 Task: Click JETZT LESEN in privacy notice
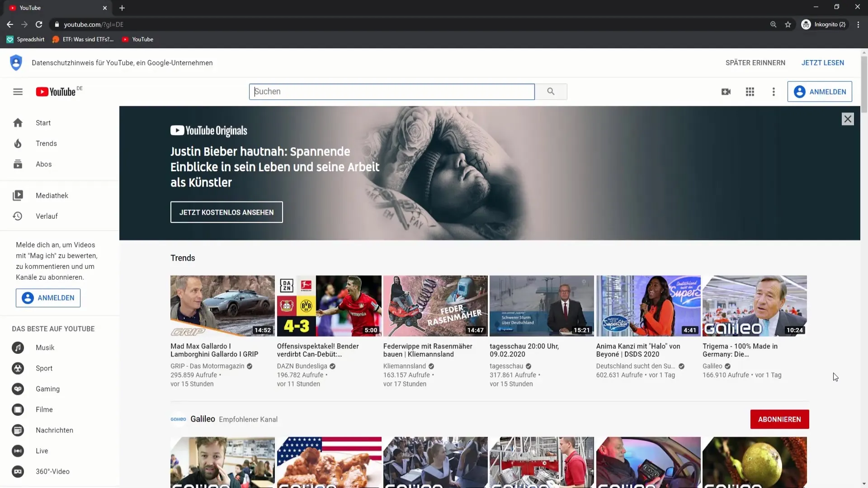coord(823,63)
